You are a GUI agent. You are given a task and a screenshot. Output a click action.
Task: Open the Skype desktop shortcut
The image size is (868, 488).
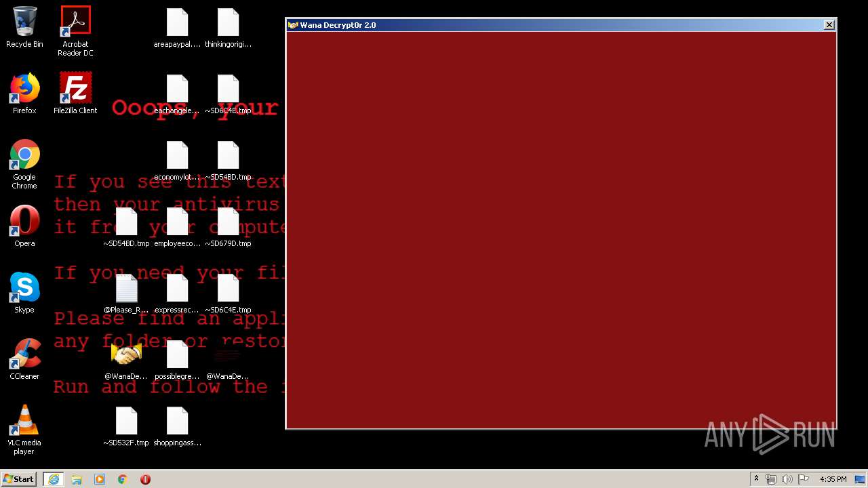point(24,293)
